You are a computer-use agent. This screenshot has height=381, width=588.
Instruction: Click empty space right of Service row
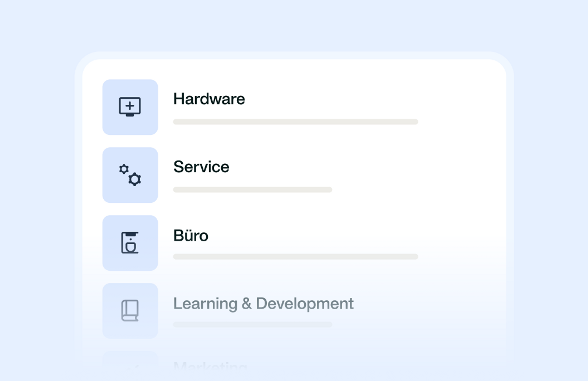pos(417,175)
